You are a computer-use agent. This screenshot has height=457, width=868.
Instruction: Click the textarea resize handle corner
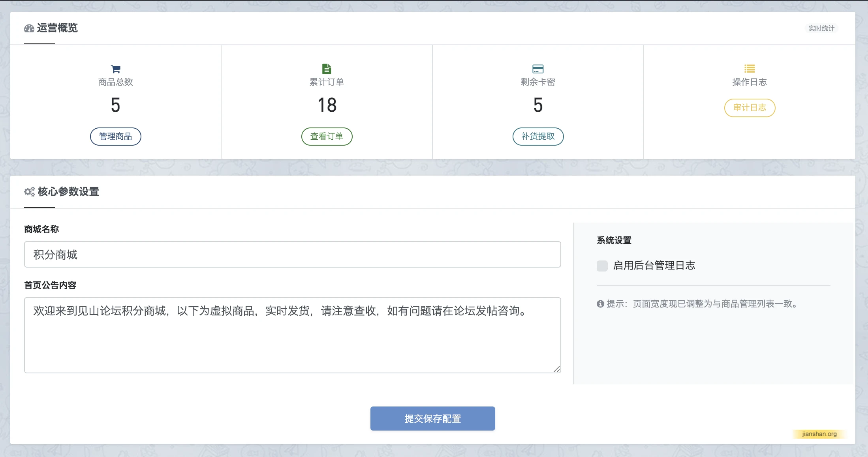pyautogui.click(x=557, y=369)
